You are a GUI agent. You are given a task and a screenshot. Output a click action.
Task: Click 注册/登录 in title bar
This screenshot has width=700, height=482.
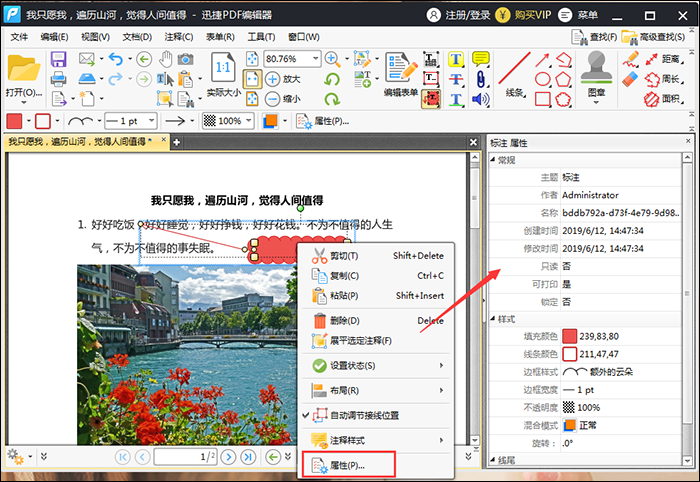(x=458, y=15)
